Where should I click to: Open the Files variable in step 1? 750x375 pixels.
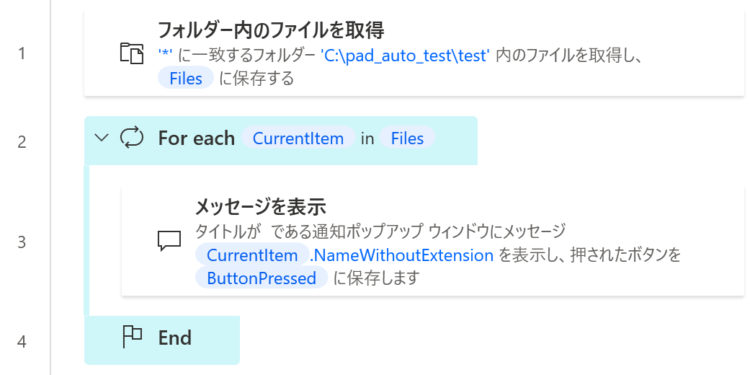click(x=186, y=78)
